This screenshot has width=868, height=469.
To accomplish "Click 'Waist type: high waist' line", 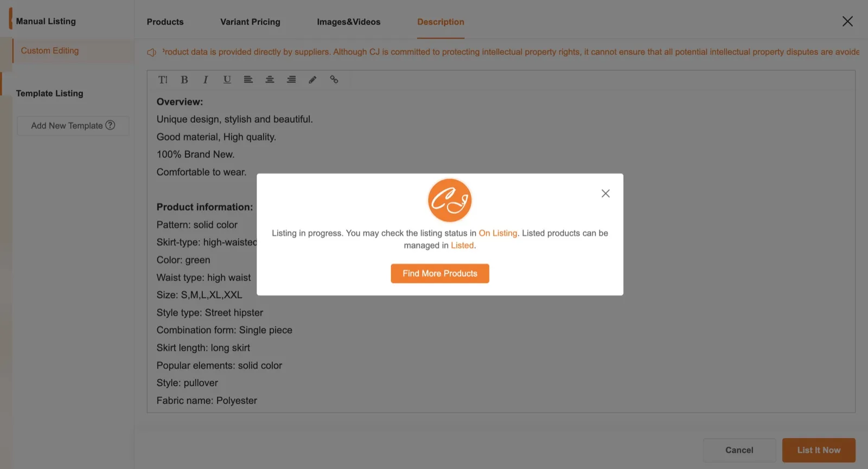I will point(203,278).
